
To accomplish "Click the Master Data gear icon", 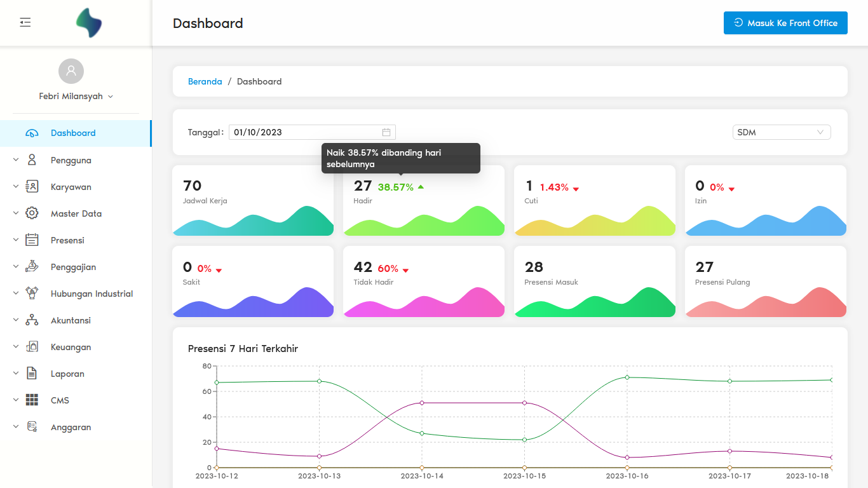I will 32,213.
